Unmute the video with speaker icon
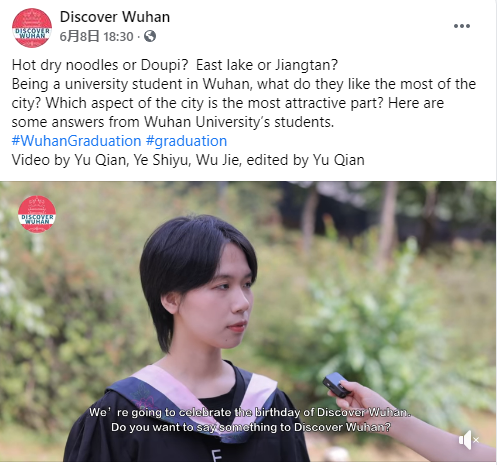Screen dimensions: 497x465 (x=469, y=440)
